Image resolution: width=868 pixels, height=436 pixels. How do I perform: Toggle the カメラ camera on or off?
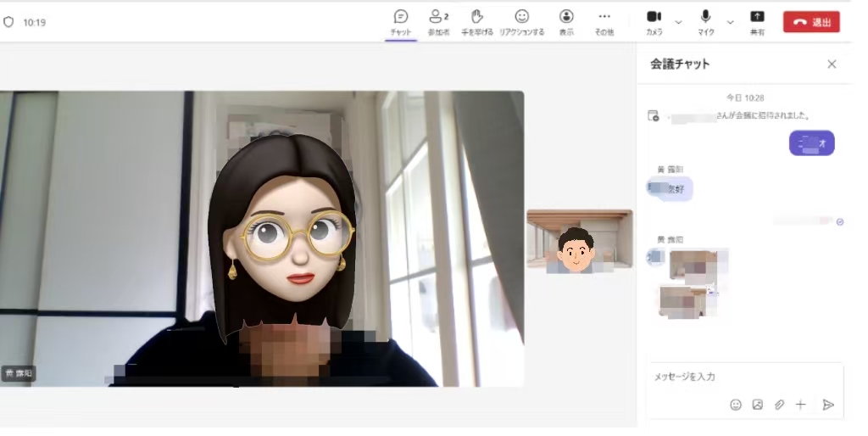(654, 21)
